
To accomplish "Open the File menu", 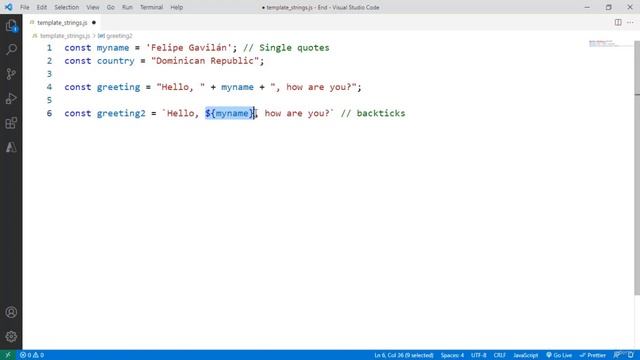I will click(x=24, y=7).
